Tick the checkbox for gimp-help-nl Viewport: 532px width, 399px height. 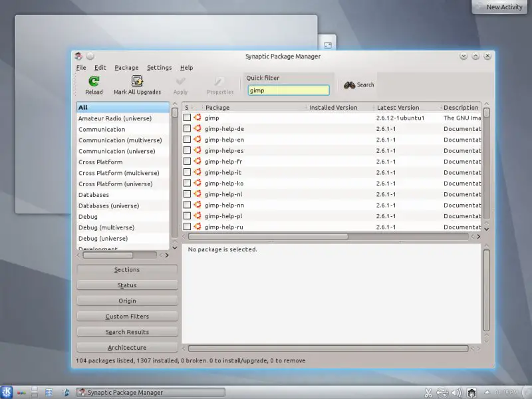tap(187, 194)
